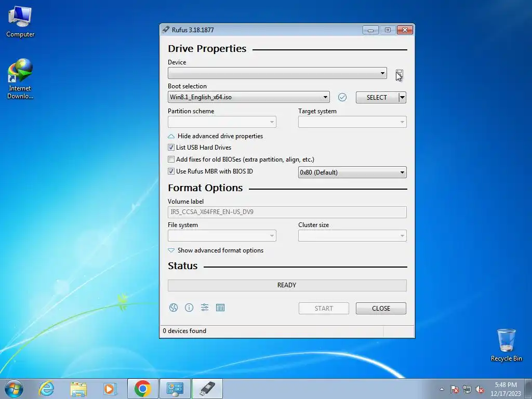
Task: Open the Internet Download Manager desktop shortcut
Action: click(x=20, y=79)
